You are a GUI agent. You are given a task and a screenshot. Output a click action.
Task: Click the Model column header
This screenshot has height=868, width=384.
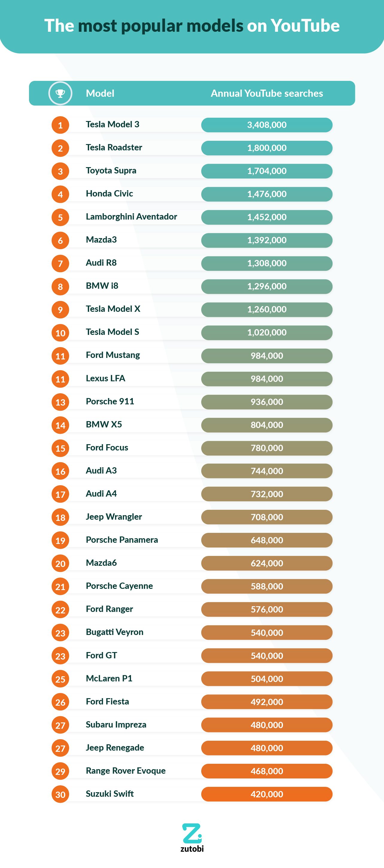click(100, 93)
